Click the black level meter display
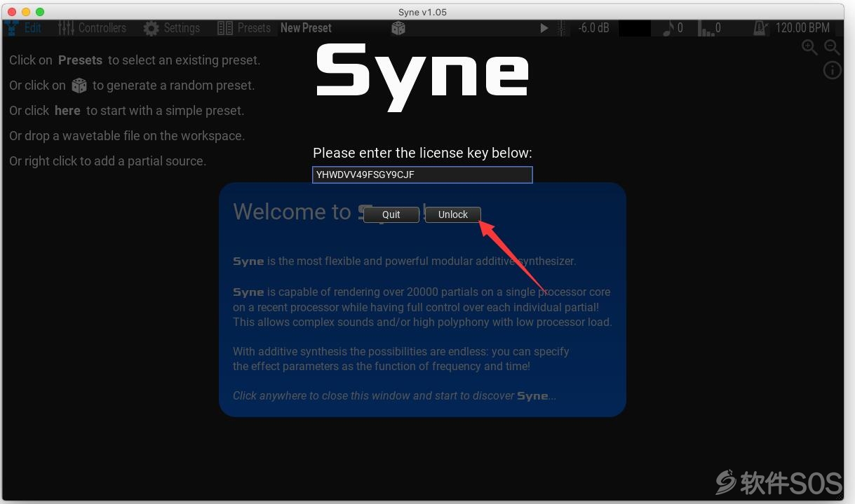Viewport: 855px width, 504px height. (x=635, y=28)
